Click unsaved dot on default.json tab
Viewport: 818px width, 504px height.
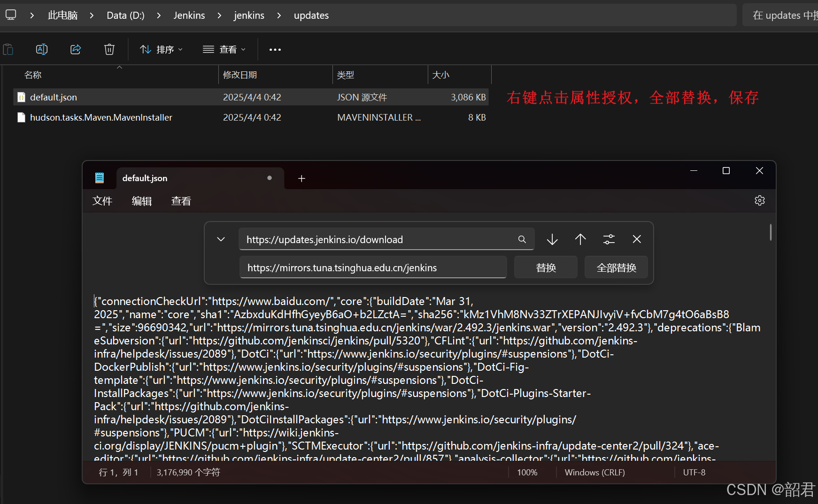(x=270, y=178)
